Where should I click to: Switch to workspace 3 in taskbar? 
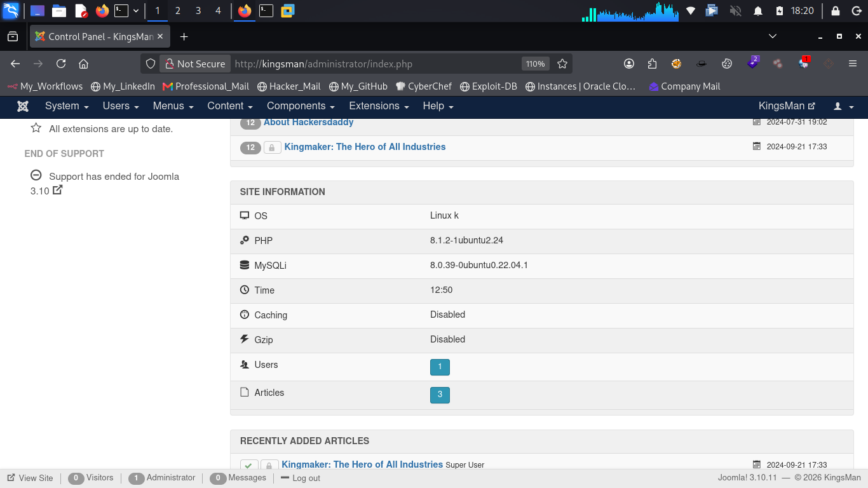click(198, 11)
